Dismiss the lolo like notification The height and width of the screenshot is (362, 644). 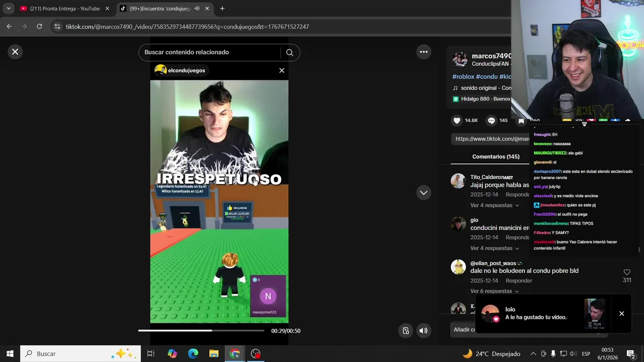coord(621,314)
